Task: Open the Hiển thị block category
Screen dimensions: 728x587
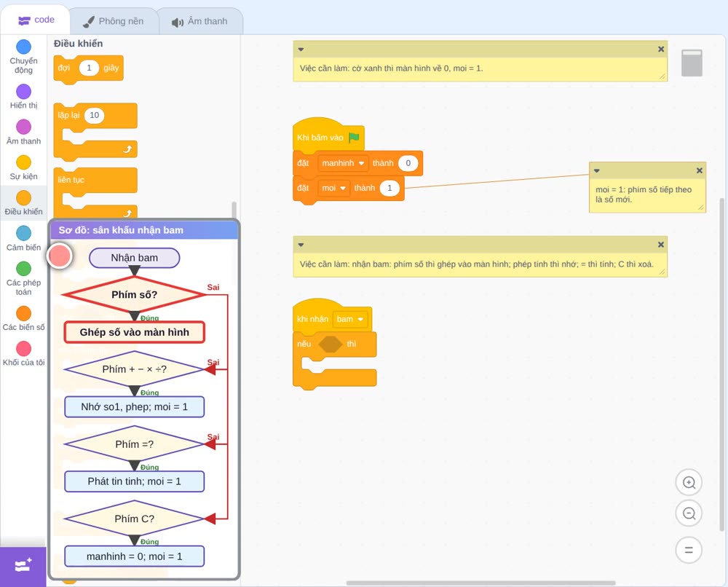Action: (23, 97)
